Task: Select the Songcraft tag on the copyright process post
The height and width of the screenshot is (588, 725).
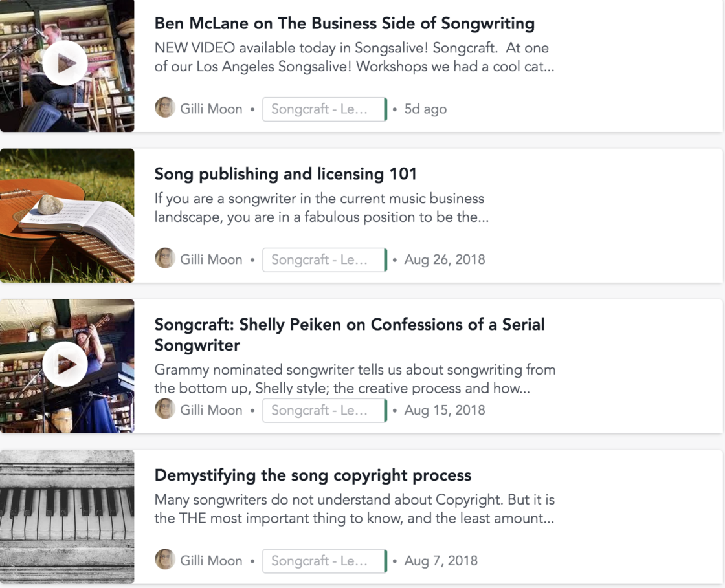Action: click(x=324, y=561)
